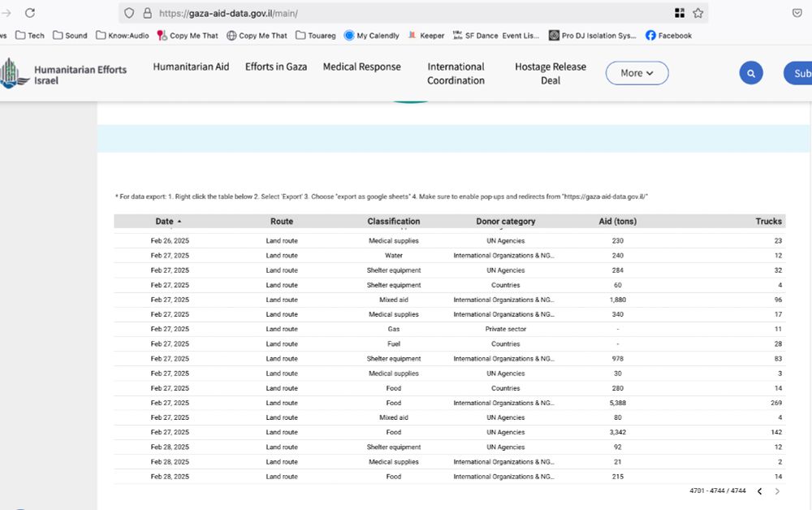The width and height of the screenshot is (812, 510).
Task: Open the tracking protection shield icon
Action: pyautogui.click(x=129, y=13)
